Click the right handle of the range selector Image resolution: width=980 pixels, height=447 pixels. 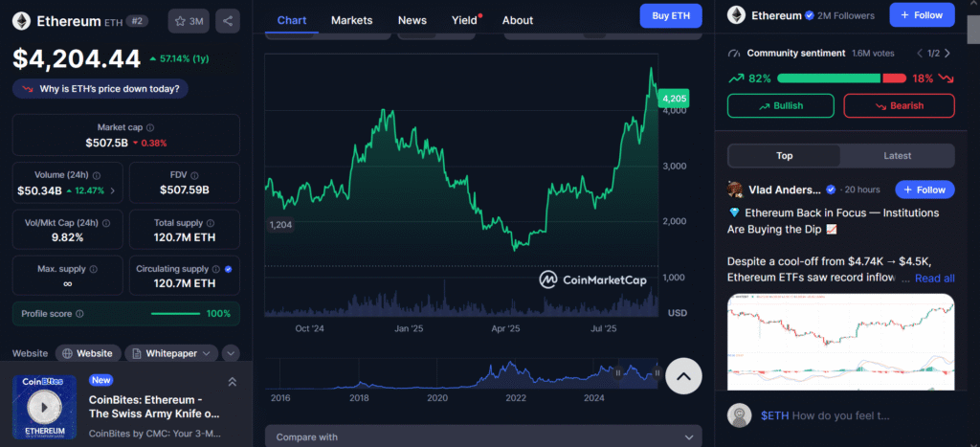coord(657,372)
